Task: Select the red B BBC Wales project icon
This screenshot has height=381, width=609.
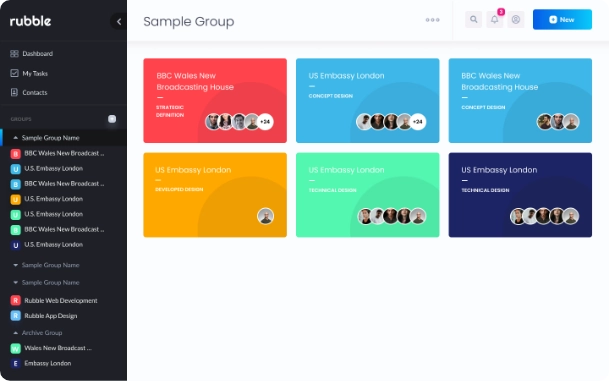Action: pyautogui.click(x=15, y=154)
